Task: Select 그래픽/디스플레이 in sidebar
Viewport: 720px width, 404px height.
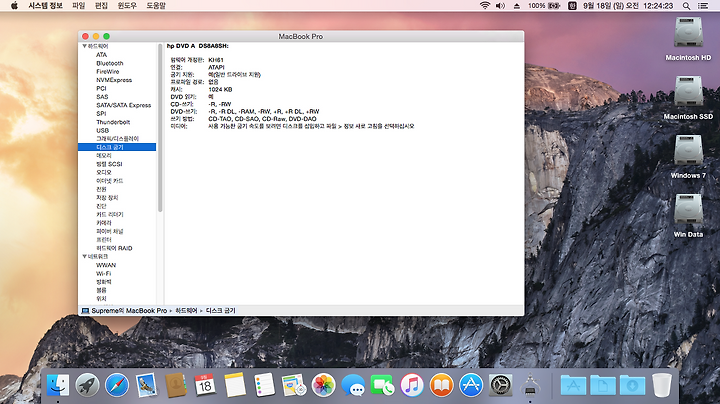Action: click(117, 139)
